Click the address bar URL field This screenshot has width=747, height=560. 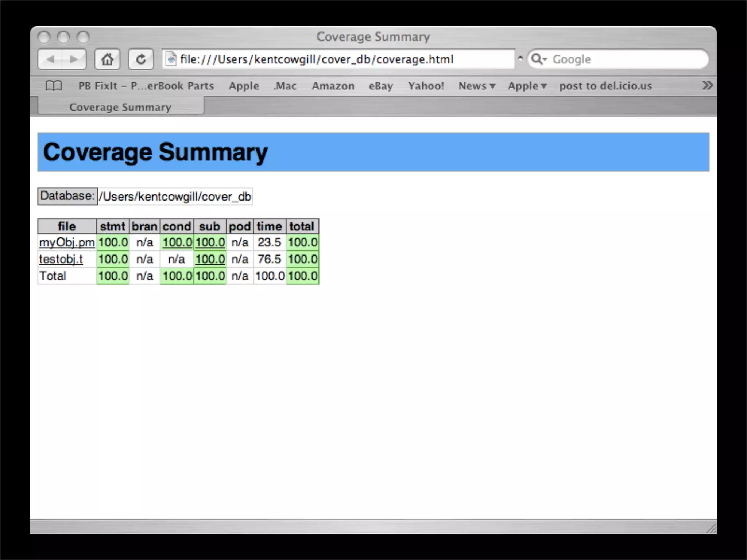(x=338, y=59)
